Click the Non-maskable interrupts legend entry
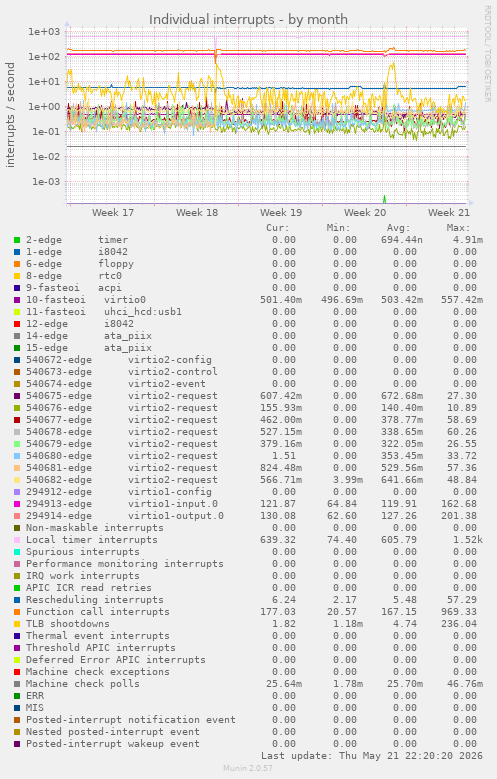Screen dimensions: 497x779 coord(94,528)
